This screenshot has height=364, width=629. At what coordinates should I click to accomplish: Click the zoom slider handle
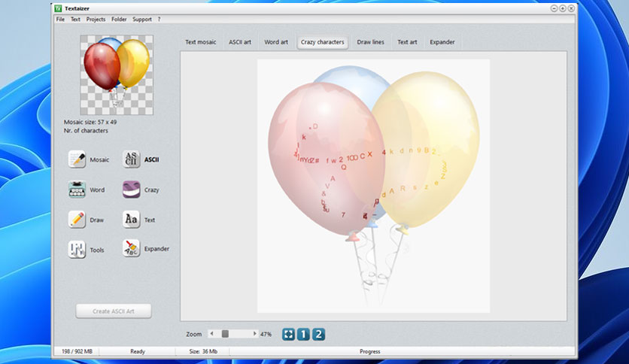[x=225, y=333]
